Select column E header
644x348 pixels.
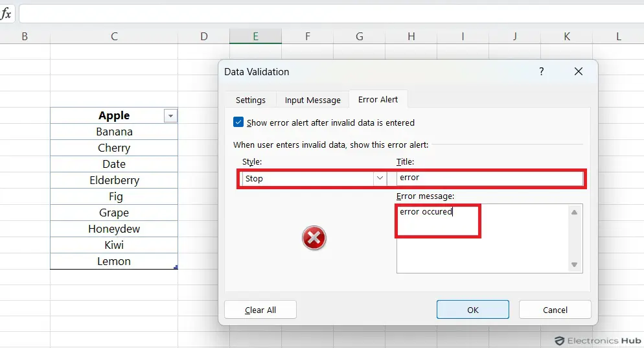255,36
